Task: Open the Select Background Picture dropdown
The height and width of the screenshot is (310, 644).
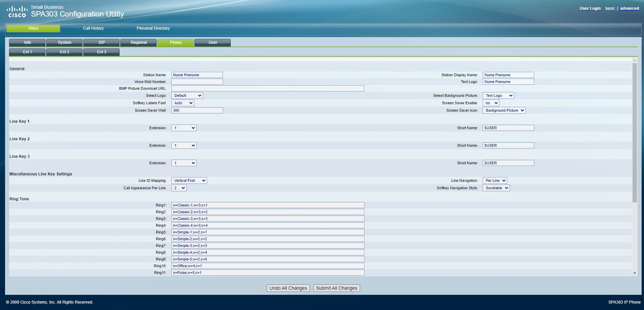Action: click(498, 95)
